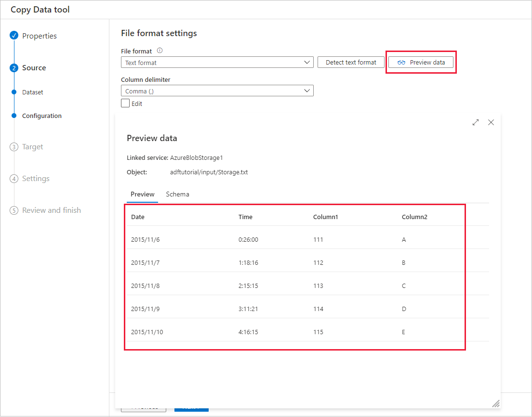This screenshot has height=417, width=532.
Task: Click the Source step numbered circle
Action: coord(14,68)
